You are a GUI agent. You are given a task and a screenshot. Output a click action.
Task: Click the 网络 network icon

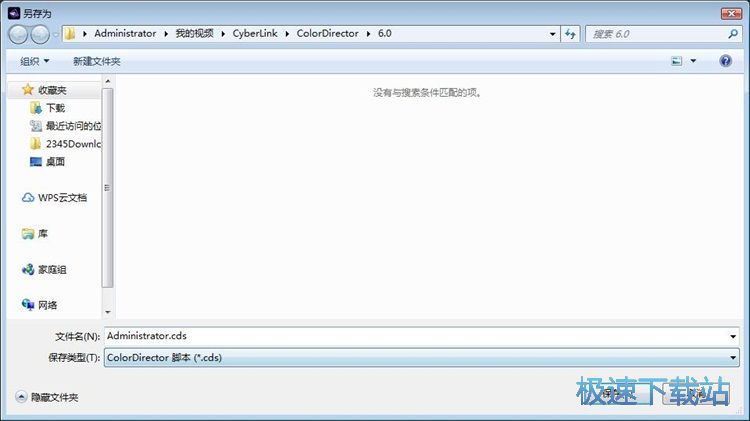pos(28,305)
